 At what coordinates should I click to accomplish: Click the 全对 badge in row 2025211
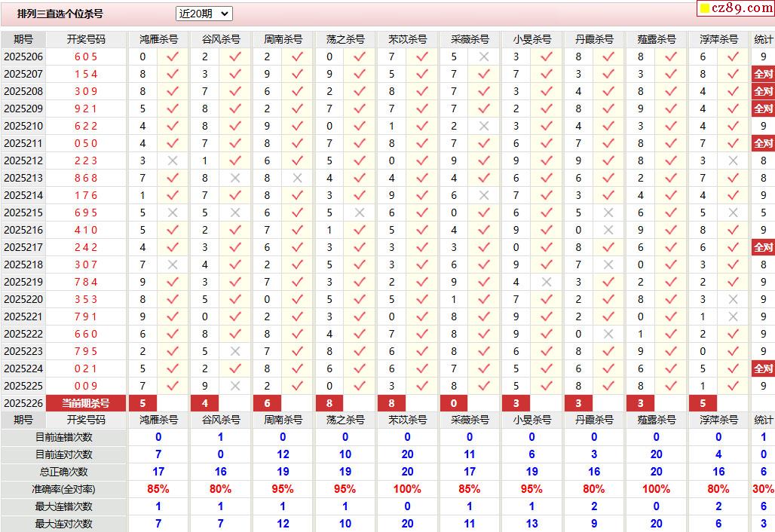(763, 143)
